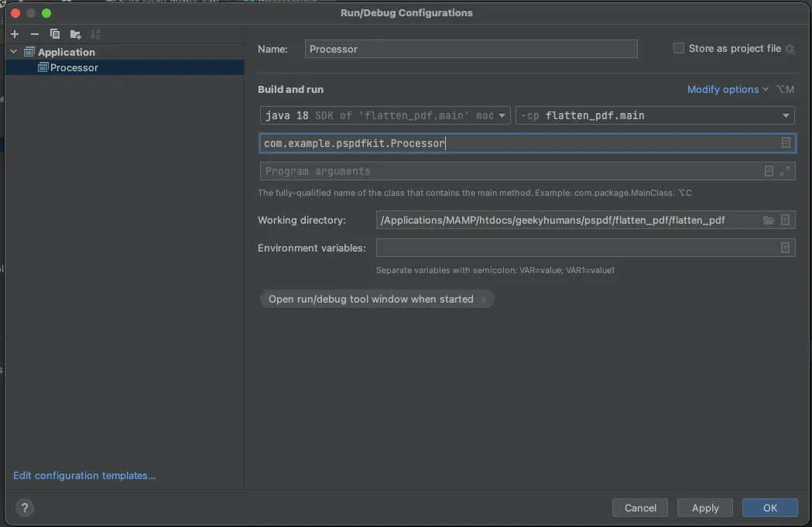812x527 pixels.
Task: Click the Build and run heading
Action: click(290, 90)
